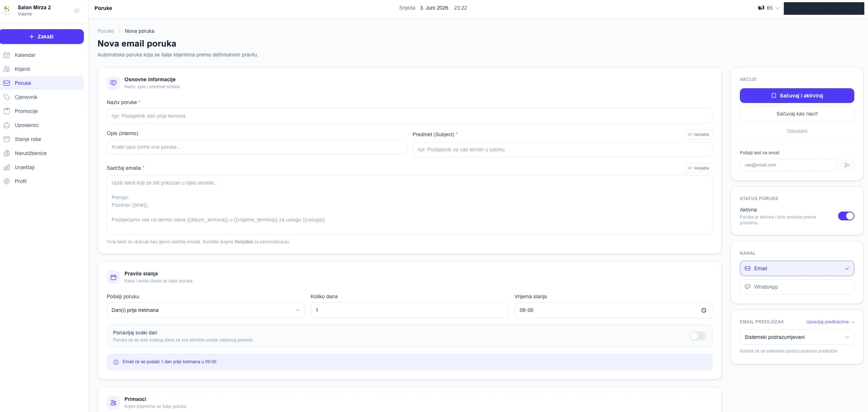Screen dimensions: 868x412
Task: Click inside the Sadržaj emaila textarea
Action: tap(409, 205)
